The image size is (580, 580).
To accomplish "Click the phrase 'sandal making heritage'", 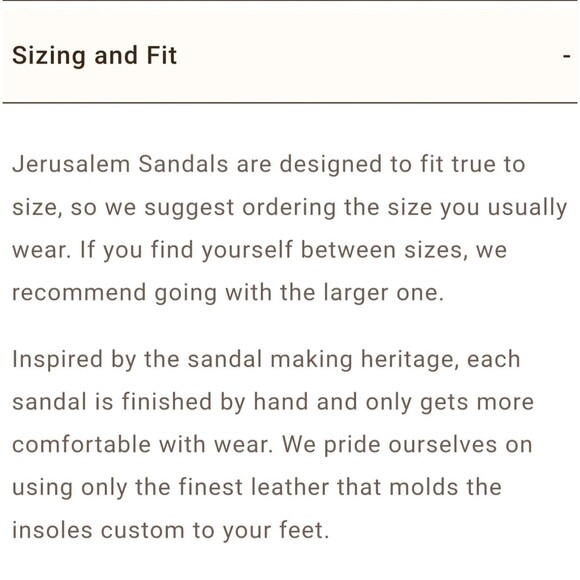I will point(321,360).
